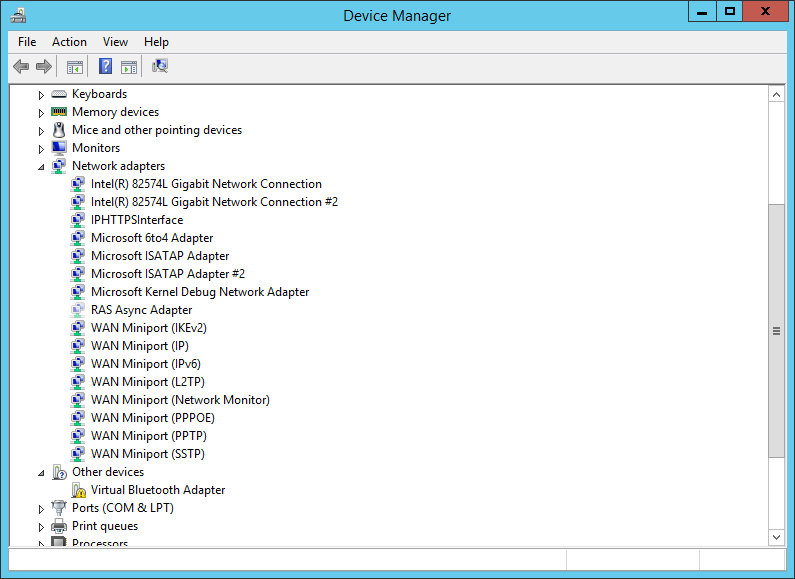Click the Show/Hide Action Pane toolbar icon
This screenshot has height=579, width=795.
[x=129, y=66]
